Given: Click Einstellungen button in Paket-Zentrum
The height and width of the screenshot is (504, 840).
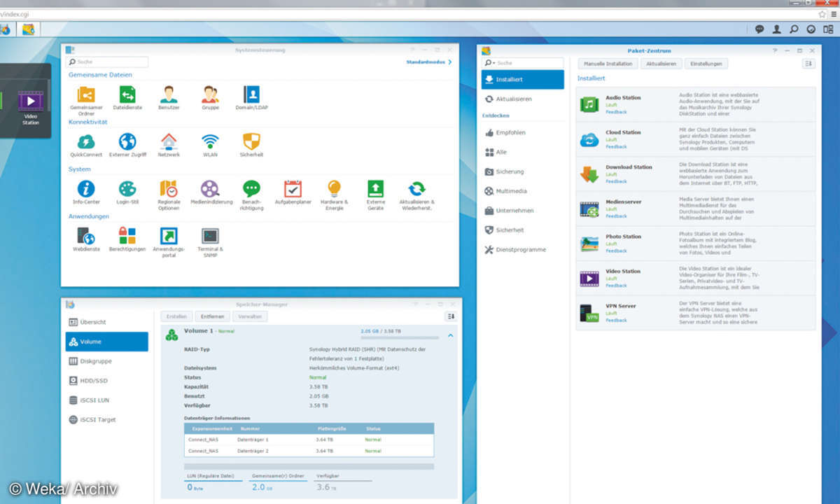Looking at the screenshot, I should pyautogui.click(x=706, y=64).
